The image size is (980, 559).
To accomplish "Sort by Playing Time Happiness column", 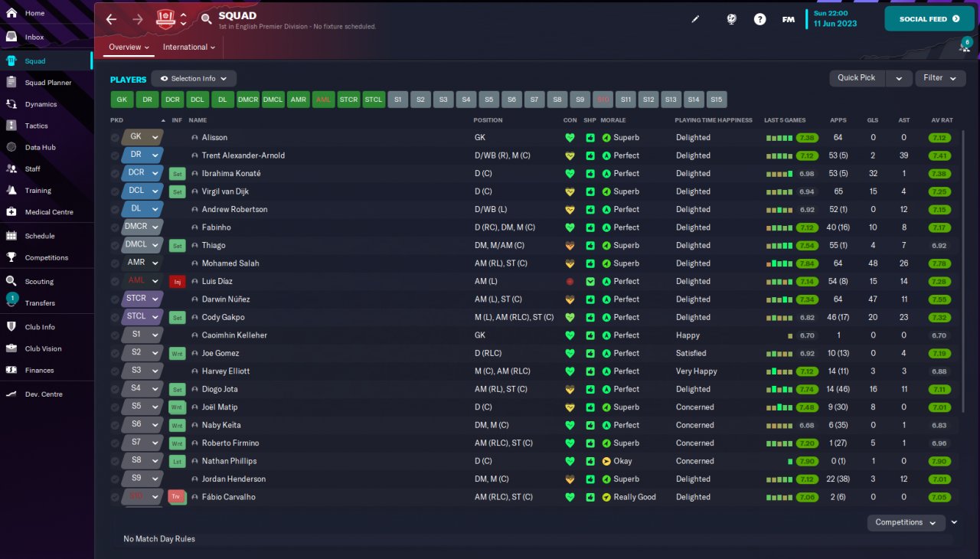I will tap(714, 120).
